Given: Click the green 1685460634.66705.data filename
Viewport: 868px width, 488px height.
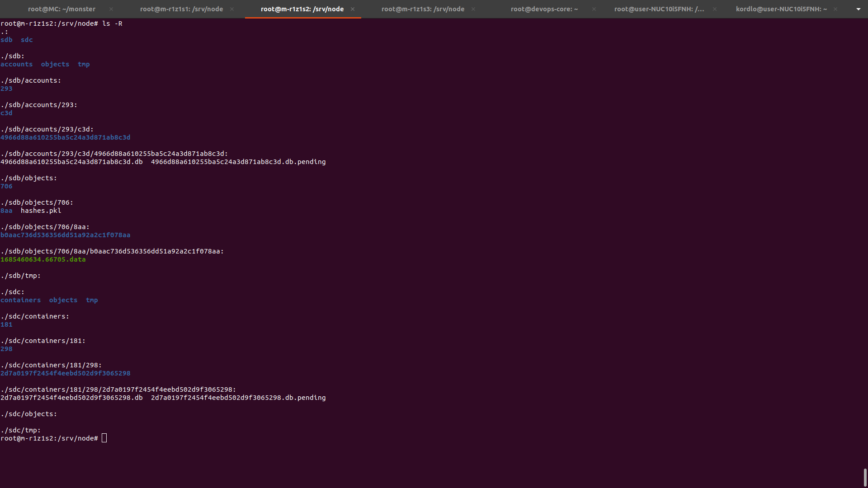Looking at the screenshot, I should (43, 259).
